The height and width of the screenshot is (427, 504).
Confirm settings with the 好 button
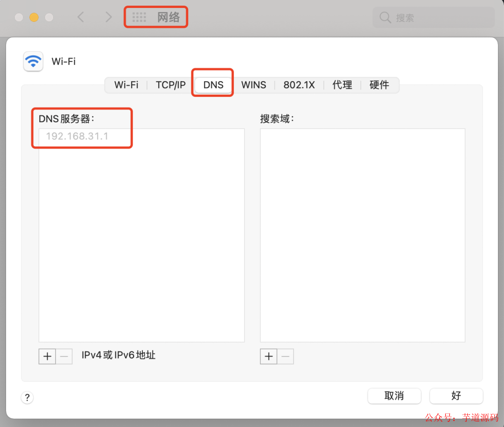(x=456, y=396)
